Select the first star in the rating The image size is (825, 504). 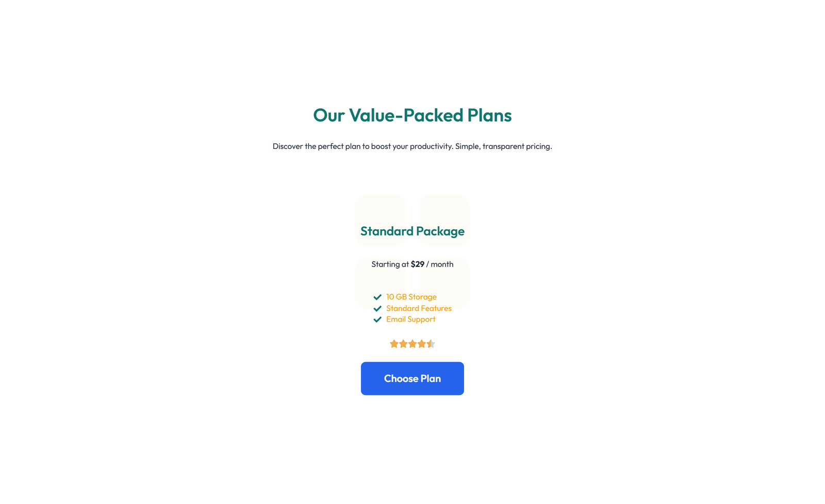tap(393, 343)
